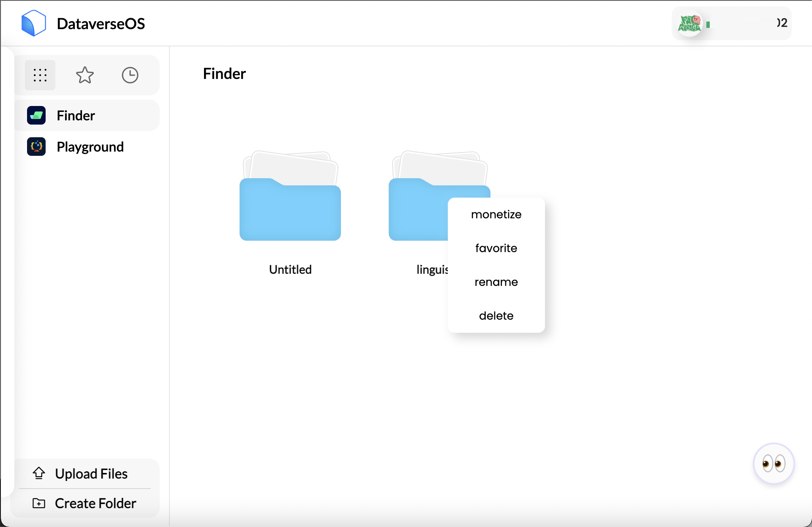Image resolution: width=812 pixels, height=527 pixels.
Task: Click the Upload Files button
Action: (91, 473)
